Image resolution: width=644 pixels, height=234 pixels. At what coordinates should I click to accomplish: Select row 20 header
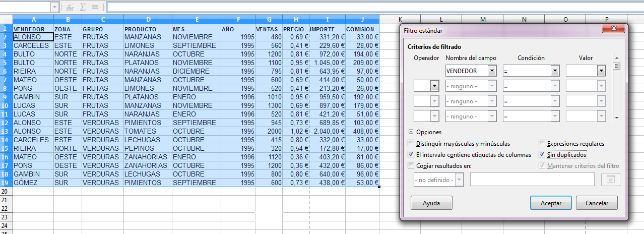point(6,191)
